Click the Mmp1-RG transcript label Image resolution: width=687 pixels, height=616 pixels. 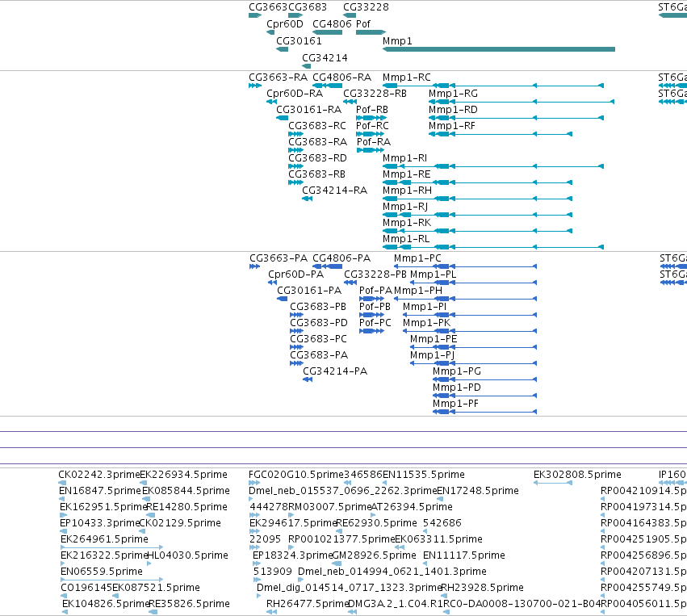pos(453,94)
